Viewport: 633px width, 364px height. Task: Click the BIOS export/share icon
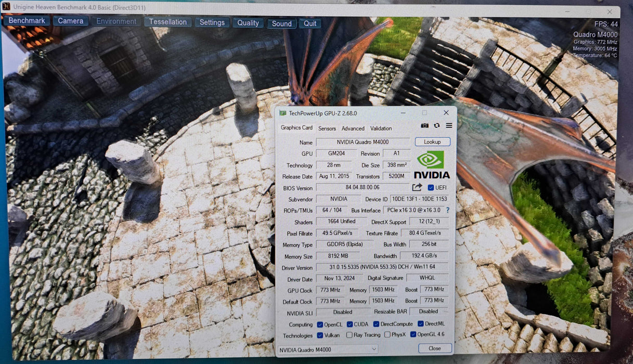pos(418,188)
